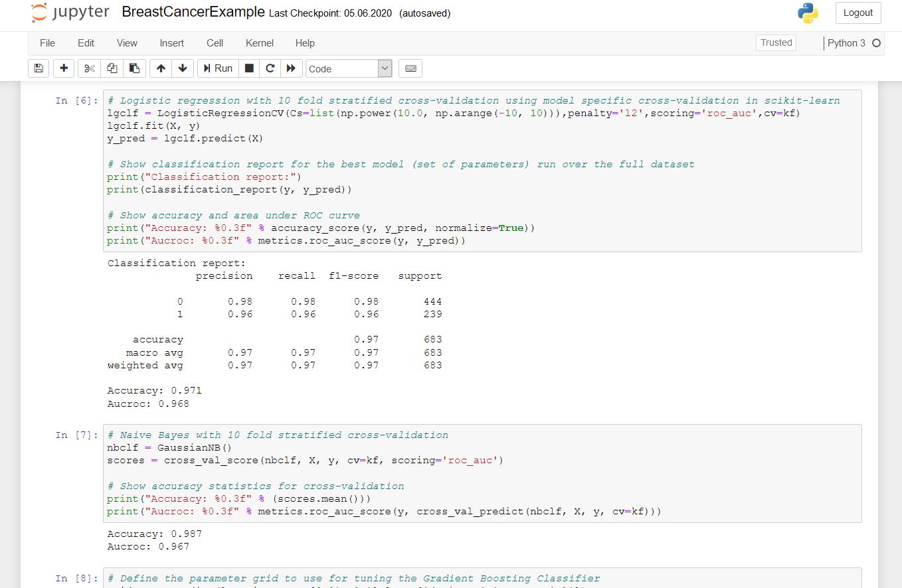Click the Trusted notebook indicator
The height and width of the screenshot is (588, 902).
point(776,42)
